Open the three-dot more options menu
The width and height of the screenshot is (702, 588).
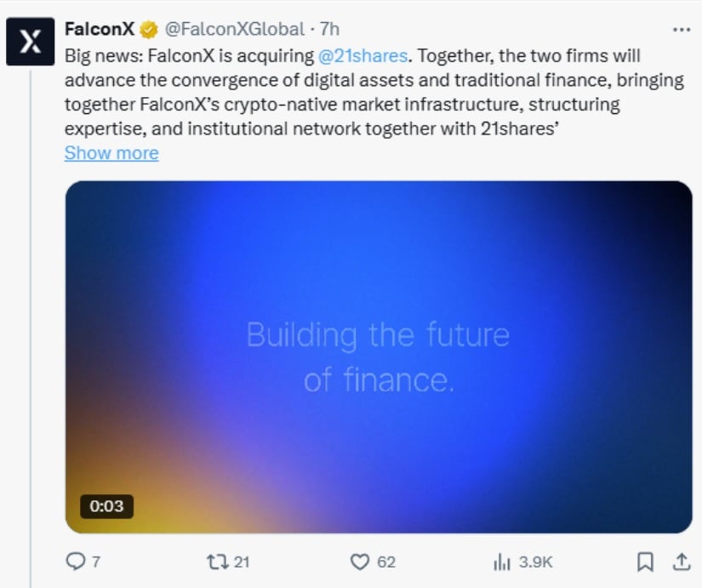(x=682, y=29)
